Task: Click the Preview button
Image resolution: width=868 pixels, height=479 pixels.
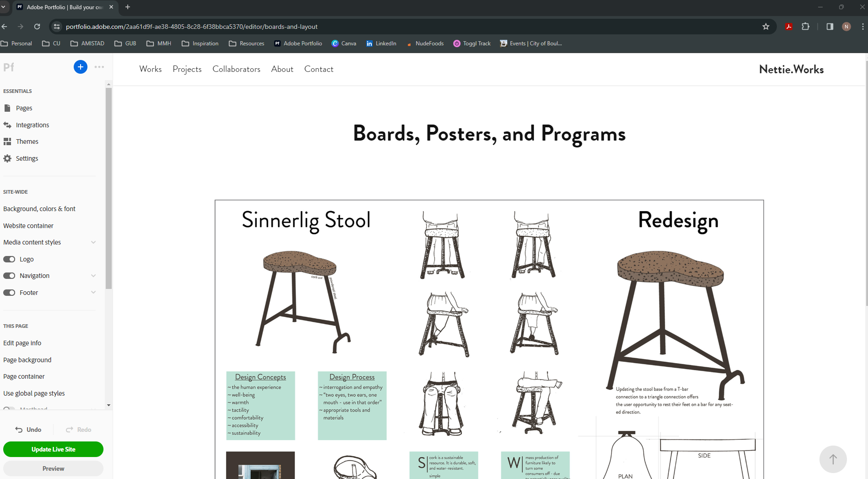Action: (x=53, y=468)
